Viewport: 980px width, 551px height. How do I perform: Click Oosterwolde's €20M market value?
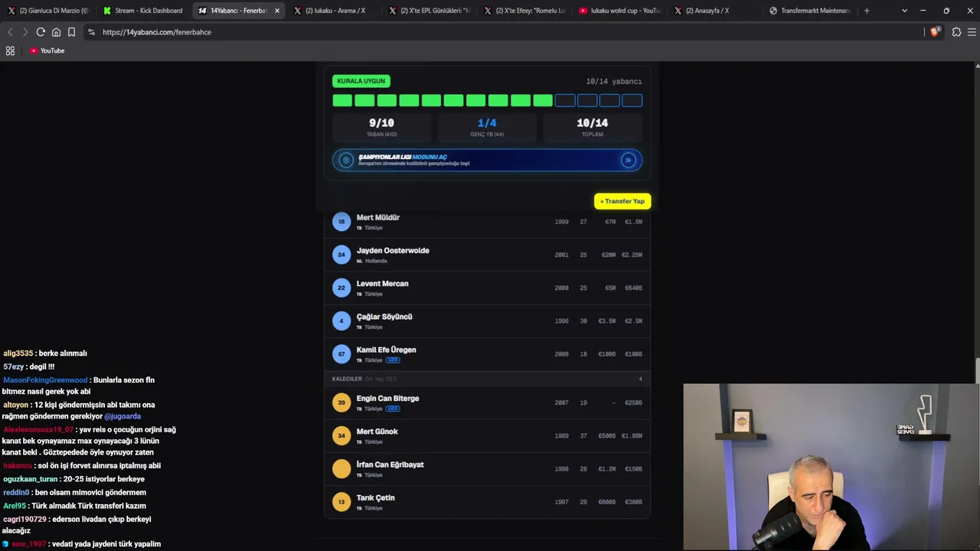click(x=609, y=255)
